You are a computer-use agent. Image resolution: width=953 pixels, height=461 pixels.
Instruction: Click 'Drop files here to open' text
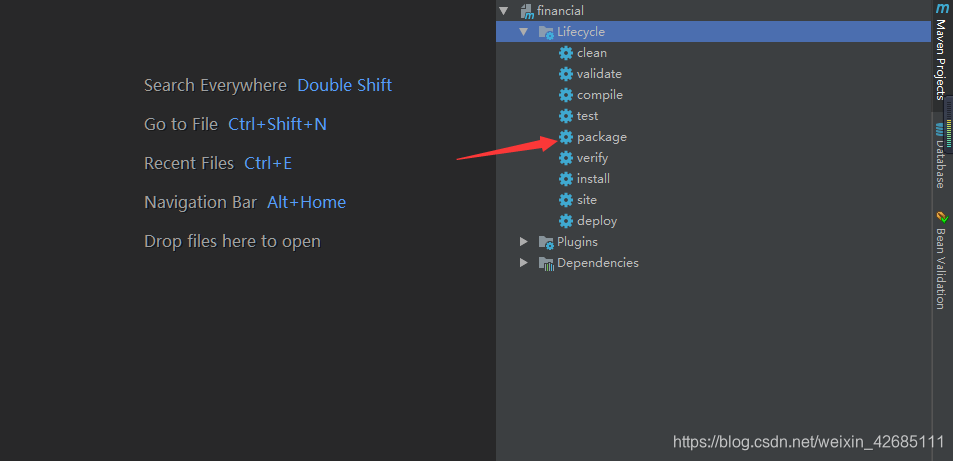click(x=232, y=241)
